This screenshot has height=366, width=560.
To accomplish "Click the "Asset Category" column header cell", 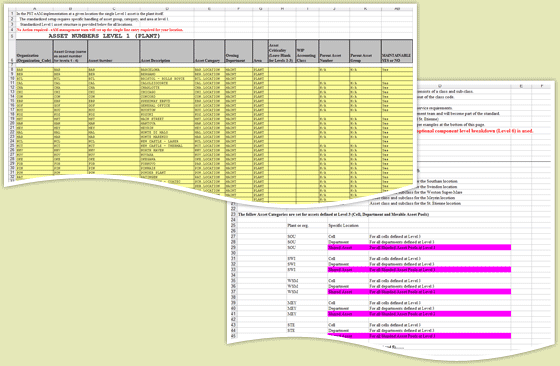I will [209, 51].
